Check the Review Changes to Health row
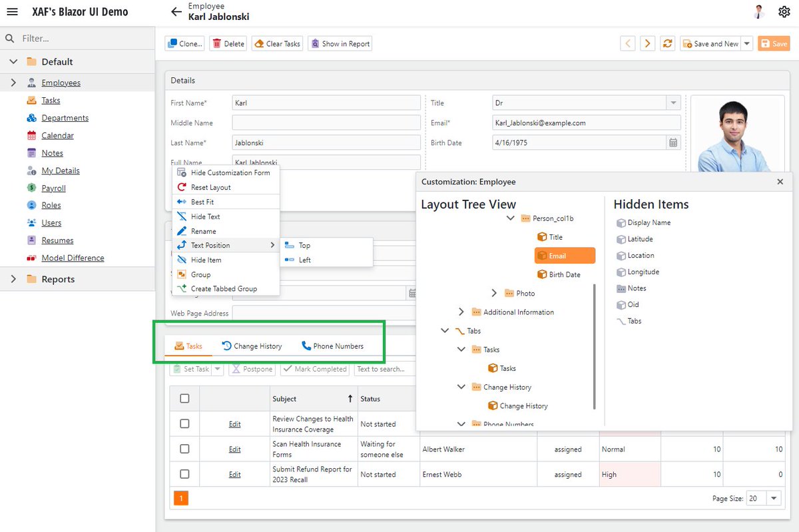This screenshot has width=799, height=532. click(x=185, y=424)
